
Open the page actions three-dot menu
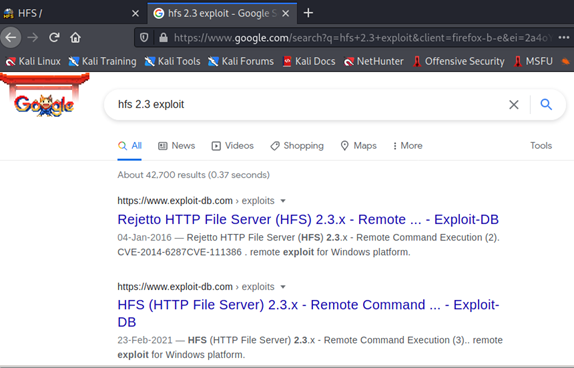click(x=564, y=37)
